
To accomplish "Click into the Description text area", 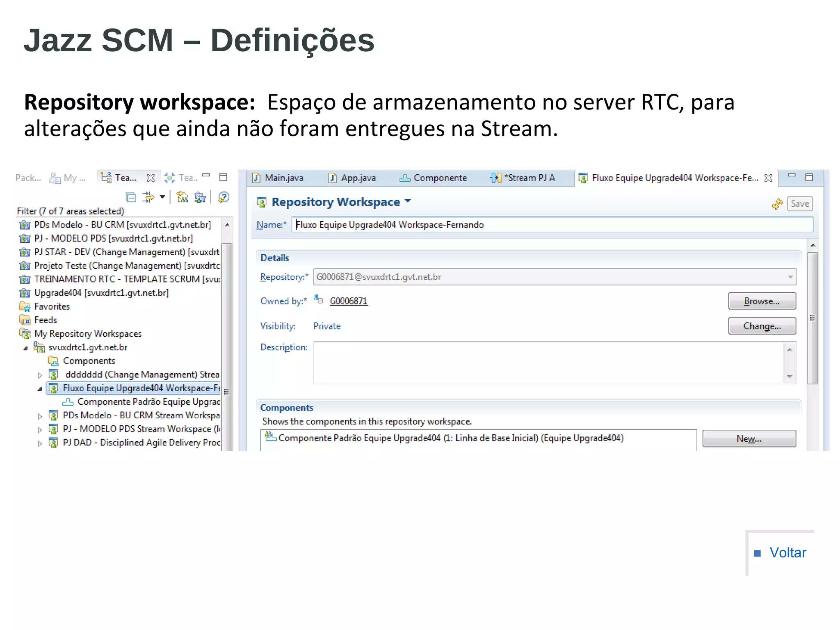I will (x=548, y=363).
